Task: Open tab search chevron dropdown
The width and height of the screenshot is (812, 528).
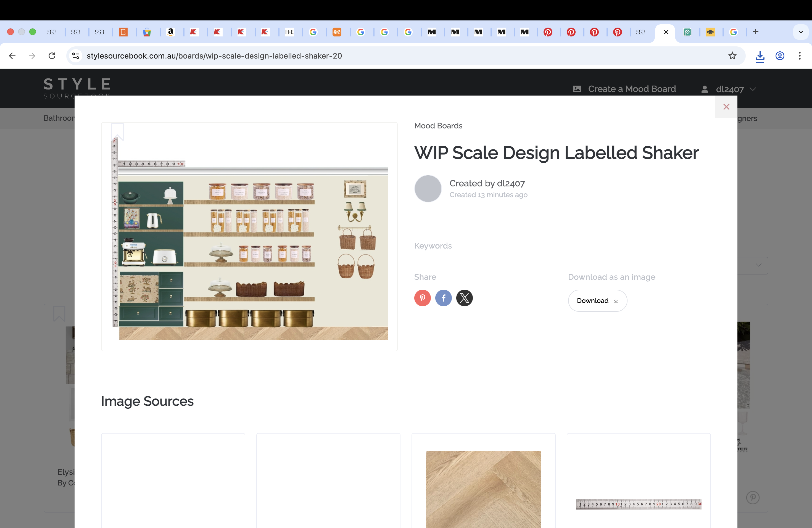Action: click(800, 32)
